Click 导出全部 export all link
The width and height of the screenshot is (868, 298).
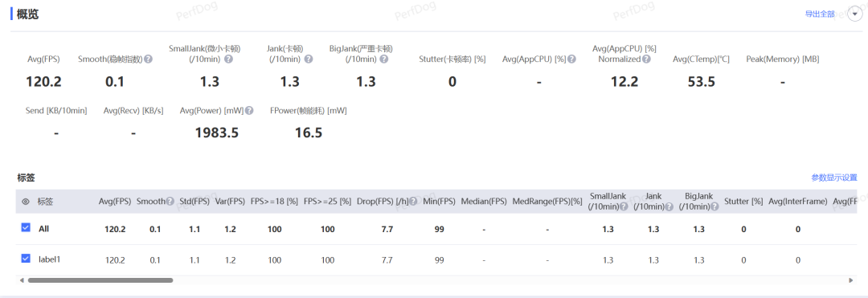click(820, 14)
